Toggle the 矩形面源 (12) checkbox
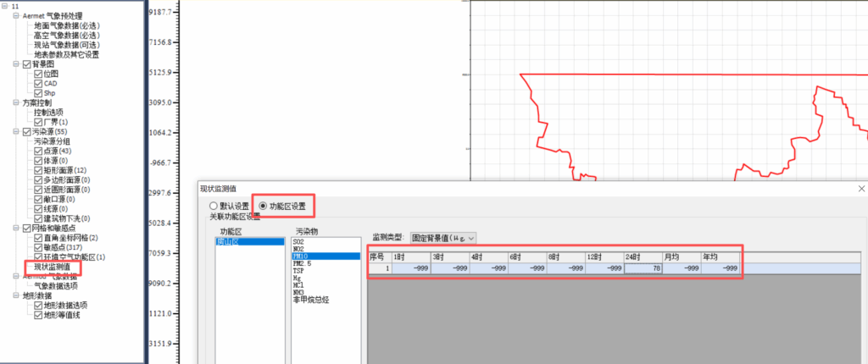Screen dimensions: 868x364 click(x=38, y=170)
